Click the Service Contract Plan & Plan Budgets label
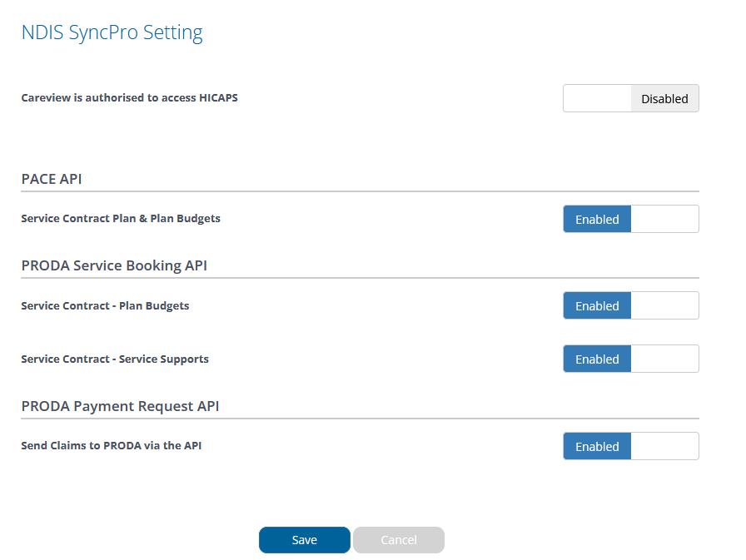This screenshot has width=746, height=560. (121, 219)
